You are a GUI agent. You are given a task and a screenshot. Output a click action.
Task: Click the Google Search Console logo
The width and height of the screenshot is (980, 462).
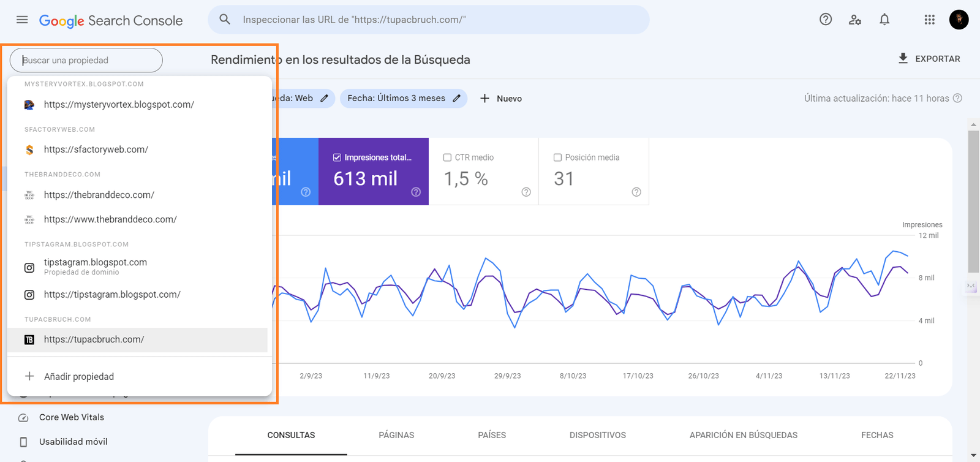point(111,21)
